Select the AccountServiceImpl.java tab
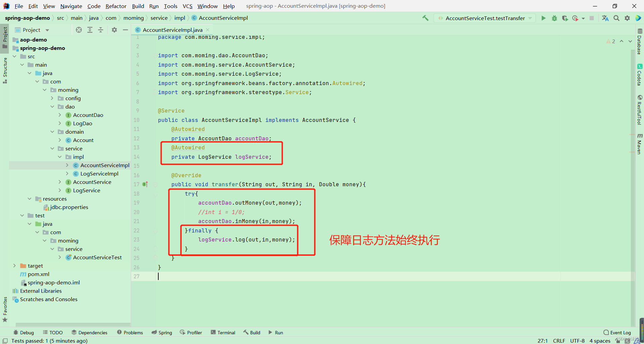This screenshot has height=344, width=644. point(172,30)
